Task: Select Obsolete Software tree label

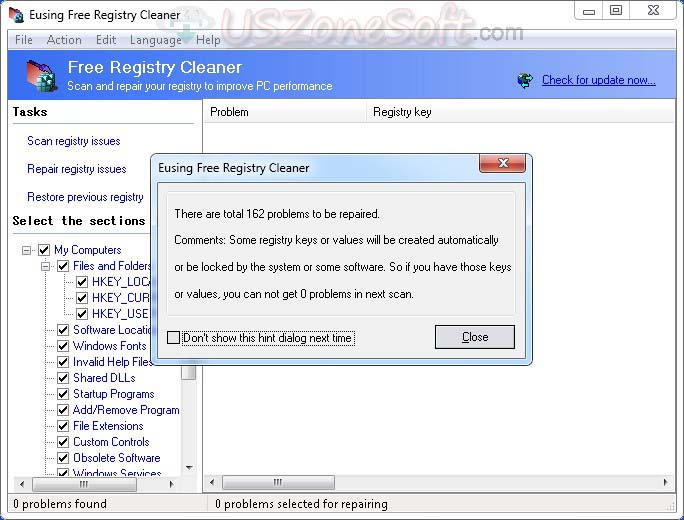Action: tap(116, 458)
